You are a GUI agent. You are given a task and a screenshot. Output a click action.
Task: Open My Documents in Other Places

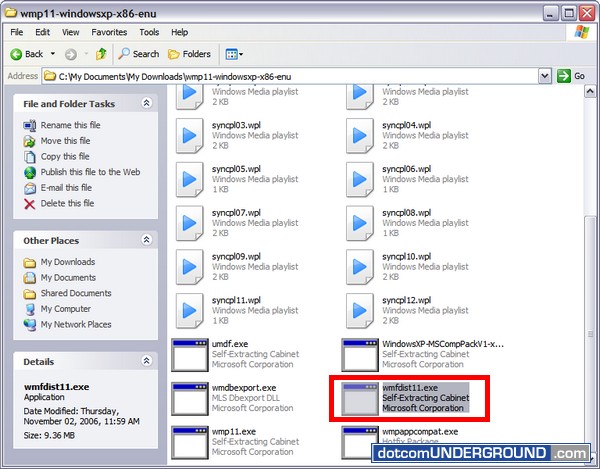coord(68,278)
